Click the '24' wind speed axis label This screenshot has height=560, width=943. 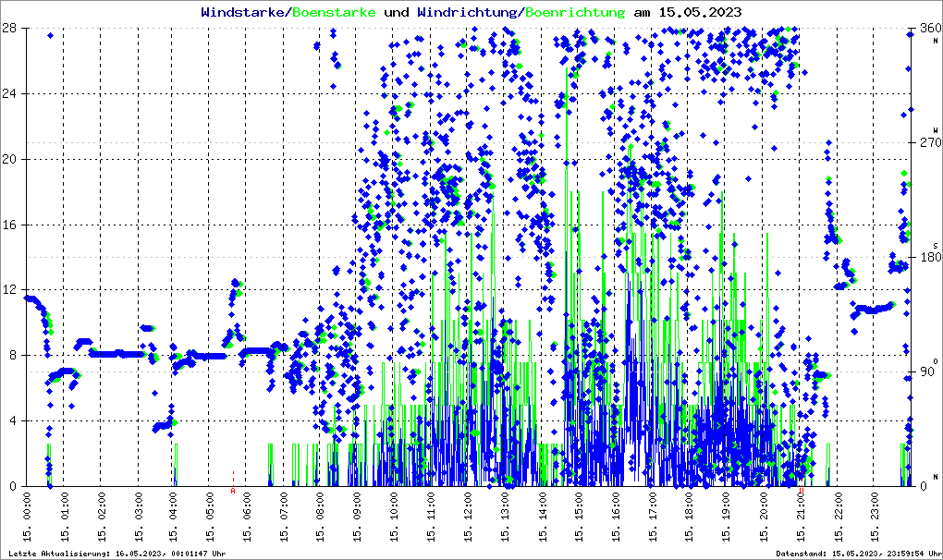pos(9,93)
